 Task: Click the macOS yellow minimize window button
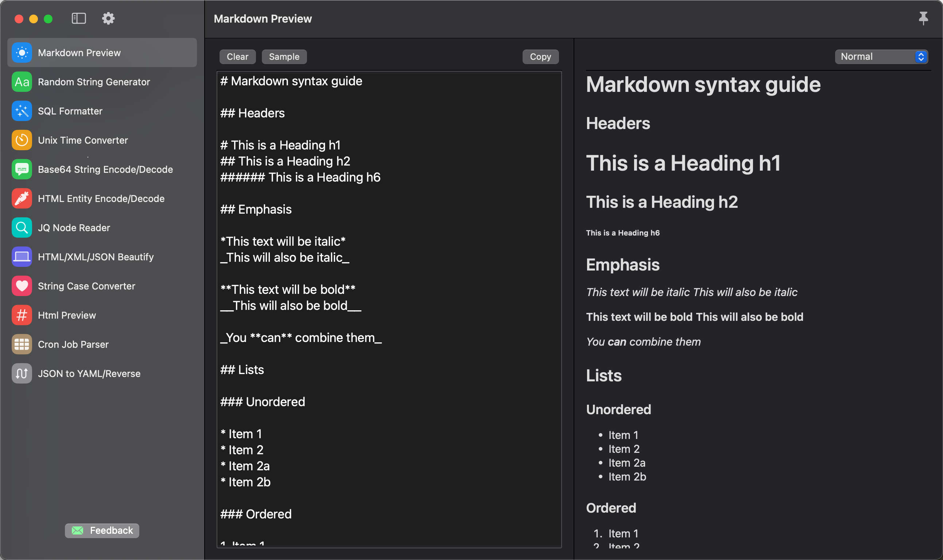click(34, 19)
